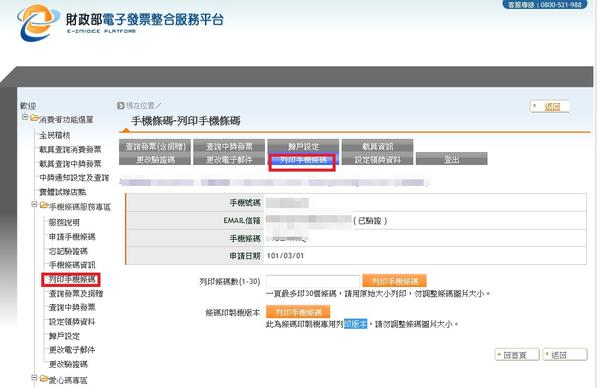The height and width of the screenshot is (388, 600).
Task: Open 設定領獎資料 in sidebar
Action: [x=72, y=322]
